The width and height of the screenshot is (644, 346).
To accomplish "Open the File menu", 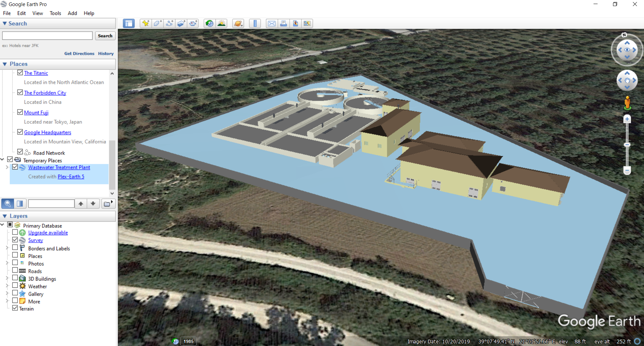I will [x=7, y=13].
